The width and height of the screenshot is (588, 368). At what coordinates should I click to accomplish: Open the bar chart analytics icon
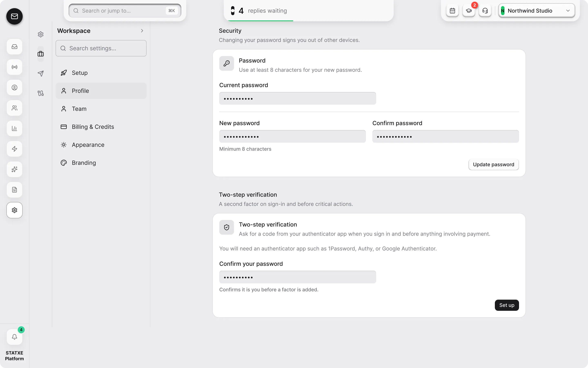(x=14, y=128)
